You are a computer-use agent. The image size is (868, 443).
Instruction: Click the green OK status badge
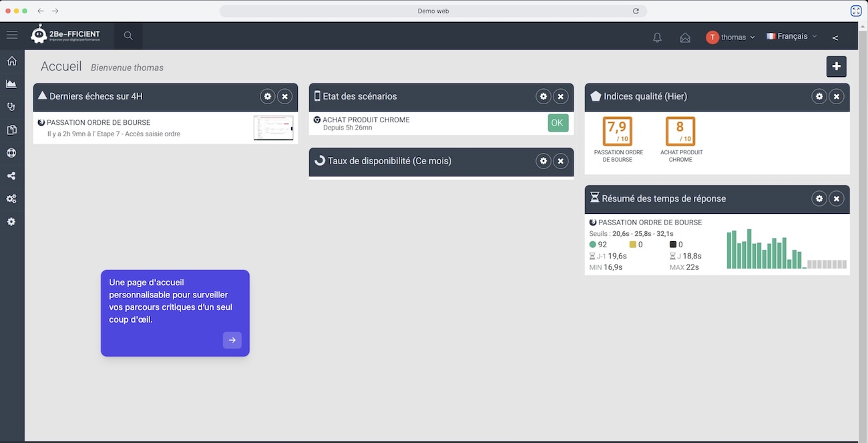(x=558, y=123)
